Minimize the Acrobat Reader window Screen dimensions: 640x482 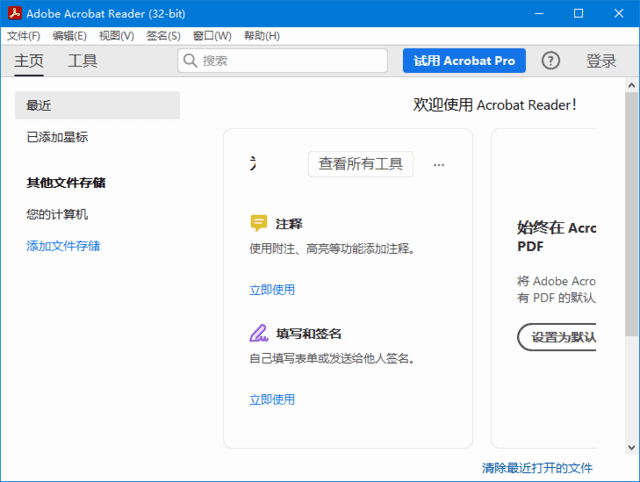539,13
